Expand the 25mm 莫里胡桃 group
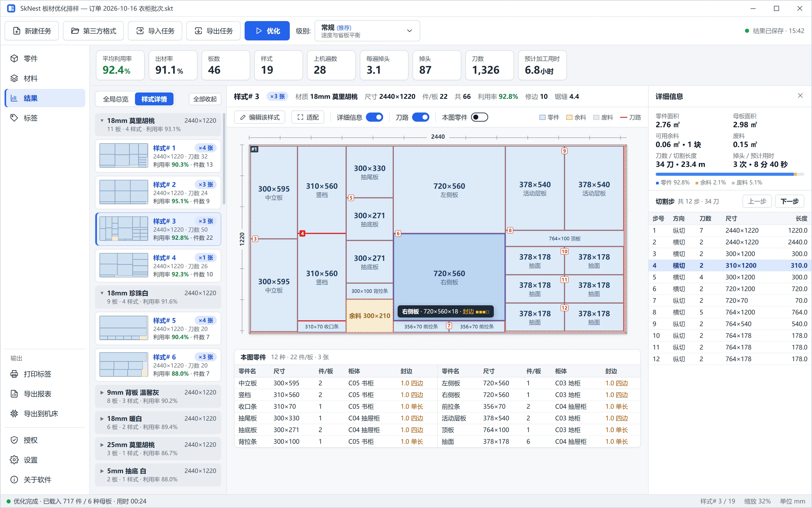Screen dimensions: 812x508 click(158, 449)
